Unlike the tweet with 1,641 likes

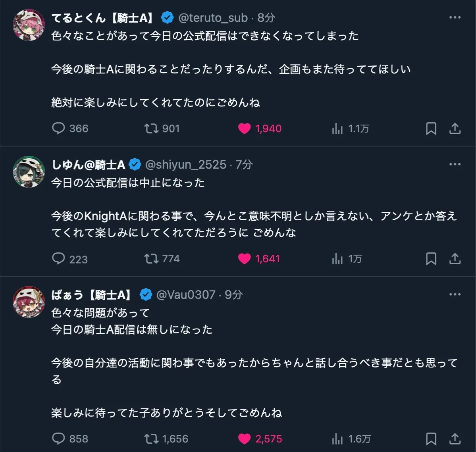click(244, 259)
